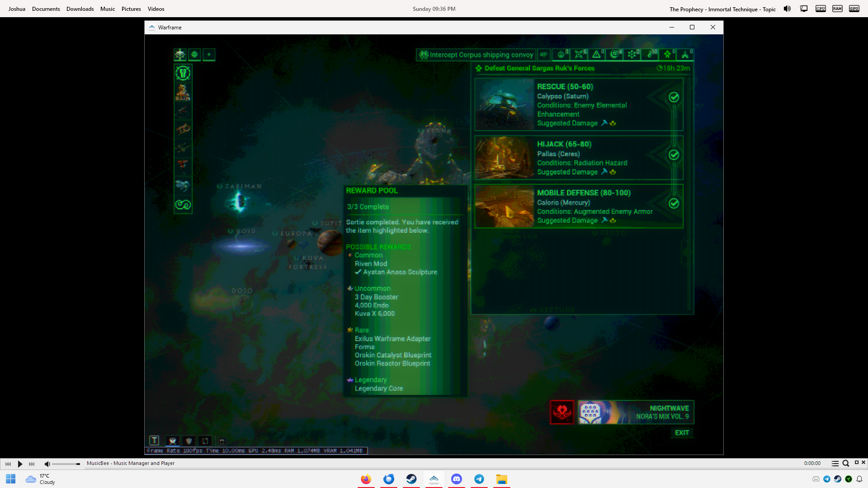868x488 pixels.
Task: Click the small plus icon in the top-left row
Action: [x=209, y=55]
